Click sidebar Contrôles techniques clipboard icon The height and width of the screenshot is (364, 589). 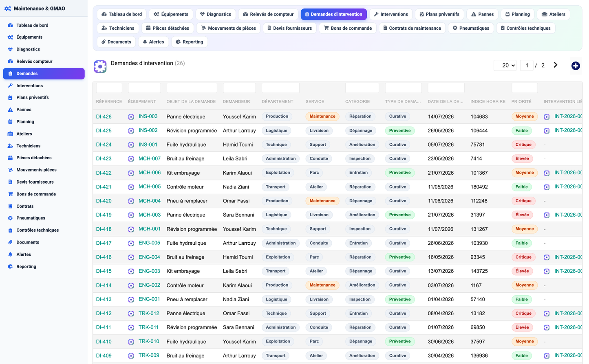(10, 230)
